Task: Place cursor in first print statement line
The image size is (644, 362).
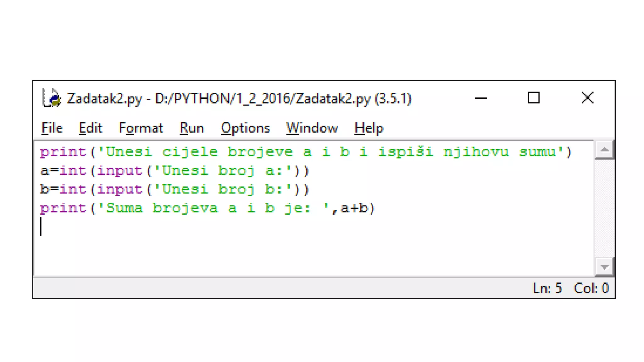Action: [x=305, y=152]
